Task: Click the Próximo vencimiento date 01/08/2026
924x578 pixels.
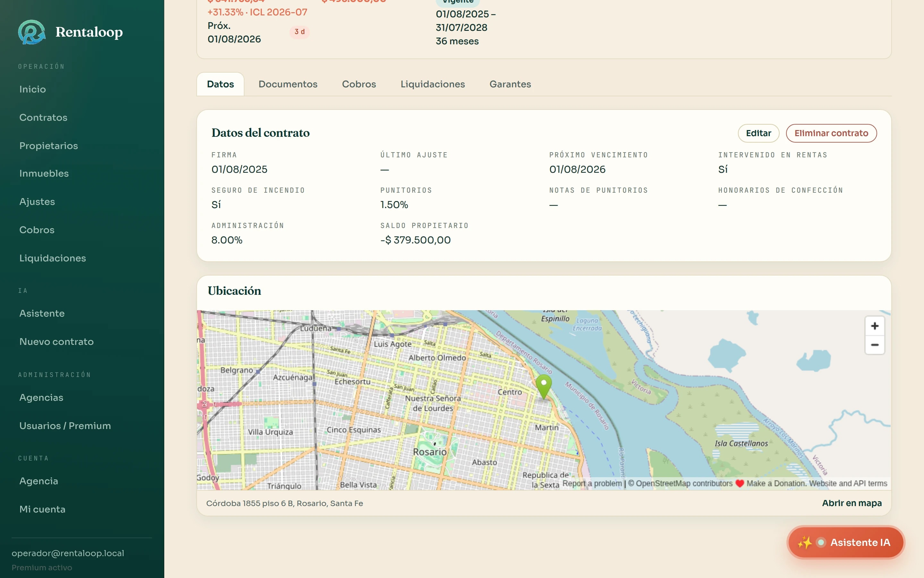Action: coord(577,169)
